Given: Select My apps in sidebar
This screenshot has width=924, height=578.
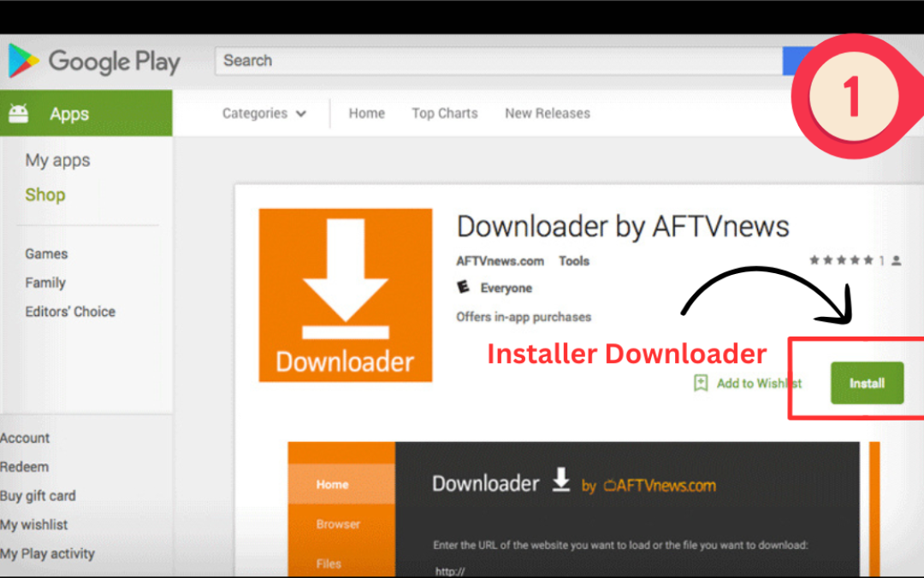Looking at the screenshot, I should point(57,160).
